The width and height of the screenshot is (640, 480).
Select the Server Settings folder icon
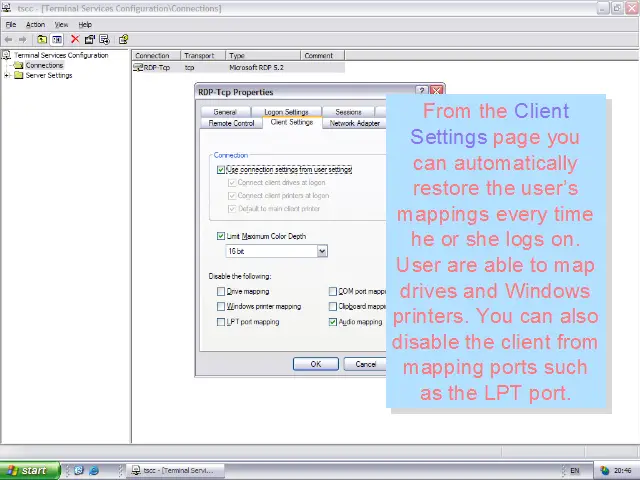pyautogui.click(x=18, y=75)
